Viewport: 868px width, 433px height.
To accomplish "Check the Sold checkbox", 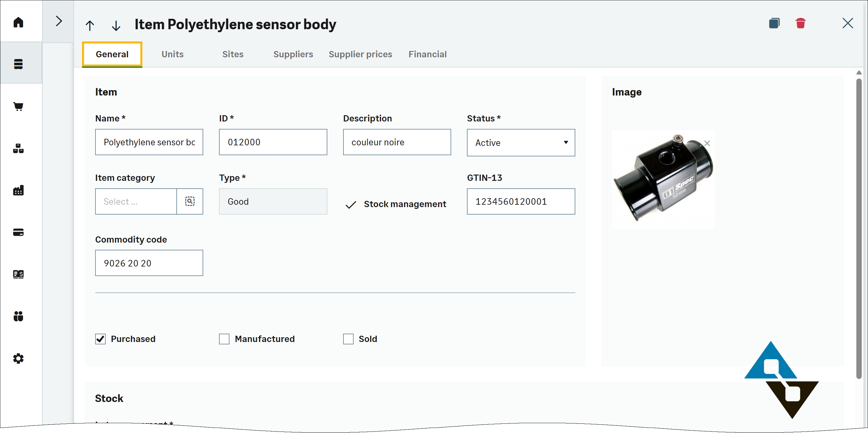I will click(x=348, y=339).
